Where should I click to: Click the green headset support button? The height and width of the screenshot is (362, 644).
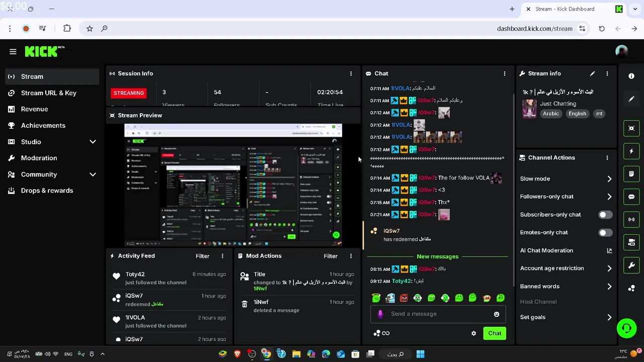pyautogui.click(x=626, y=328)
